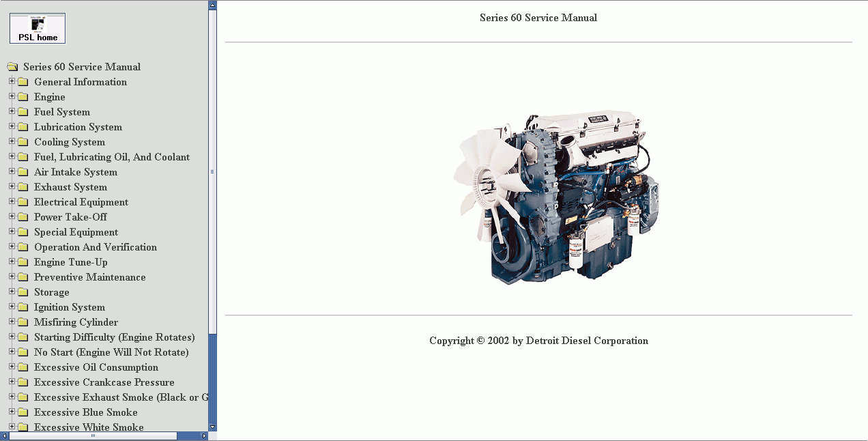Open the Power Take-Off topic
The height and width of the screenshot is (441, 868).
[70, 216]
